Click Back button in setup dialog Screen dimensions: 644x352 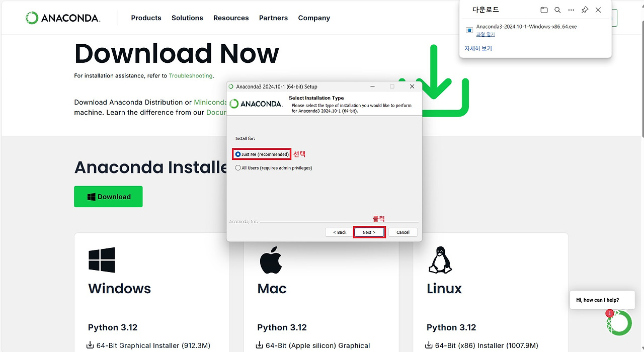[x=340, y=232]
